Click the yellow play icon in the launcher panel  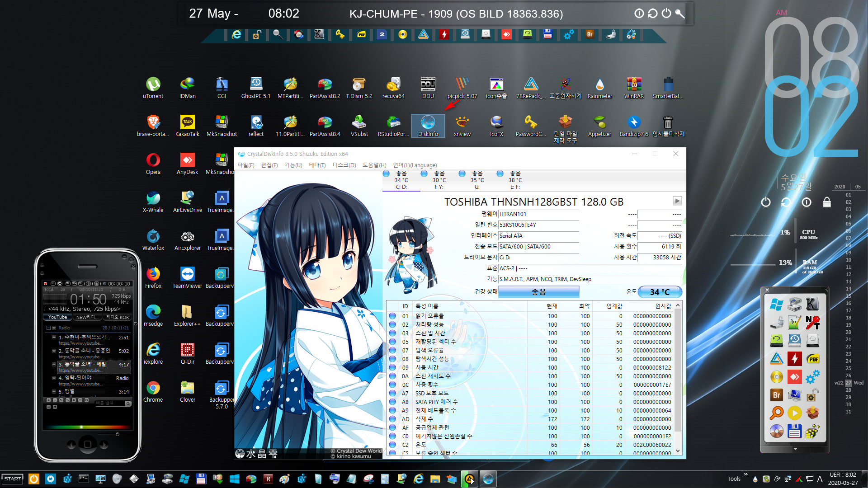(794, 413)
